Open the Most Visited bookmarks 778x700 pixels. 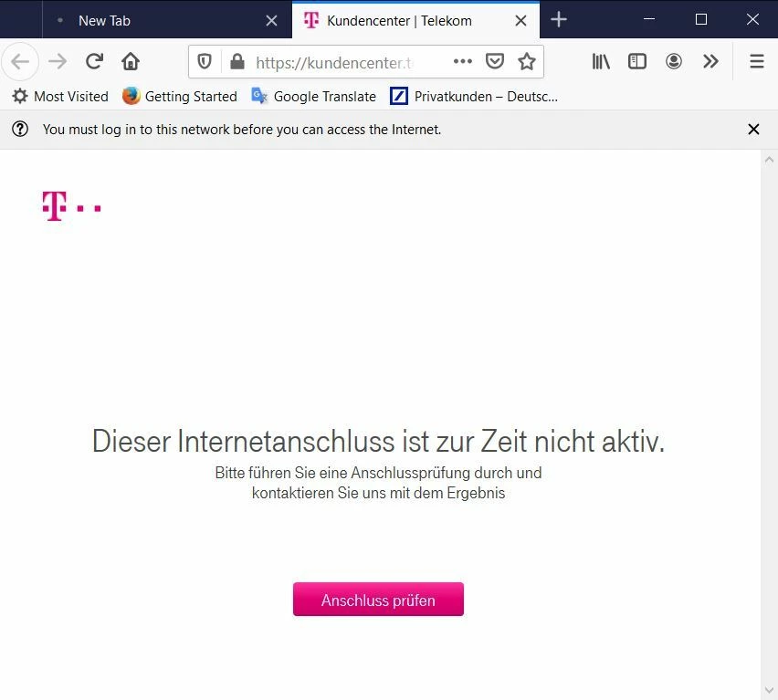point(60,96)
